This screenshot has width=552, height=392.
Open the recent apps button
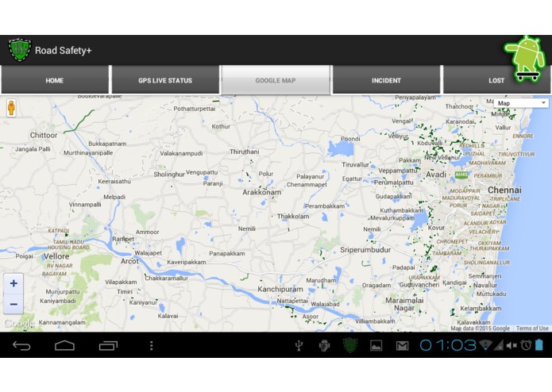[x=108, y=346]
